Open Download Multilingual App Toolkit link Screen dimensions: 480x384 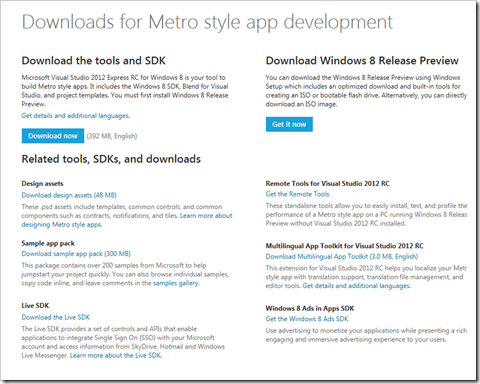(342, 257)
